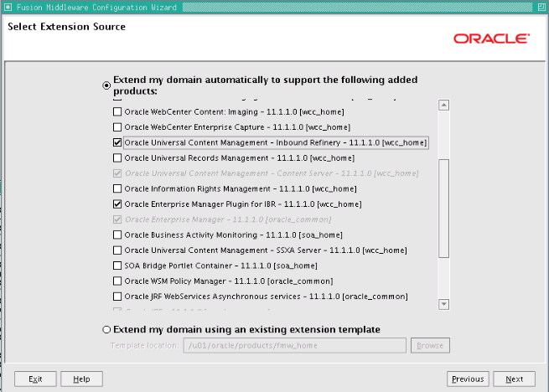Viewport: 549px width, 392px height.
Task: Select 'Oracle Universal Content Management - Inbound Refinery' text
Action: pos(276,142)
